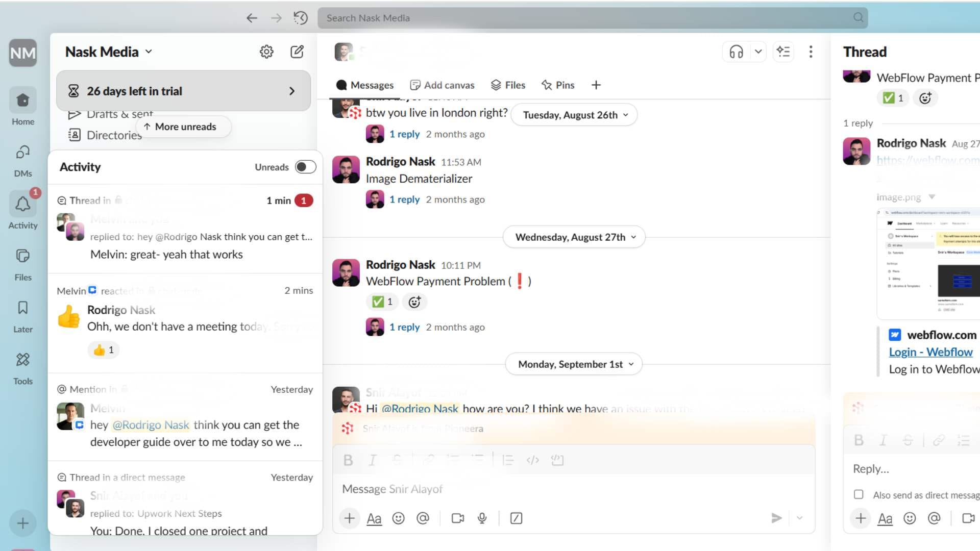Check 'Also send as direct message'
The image size is (980, 551).
click(859, 494)
